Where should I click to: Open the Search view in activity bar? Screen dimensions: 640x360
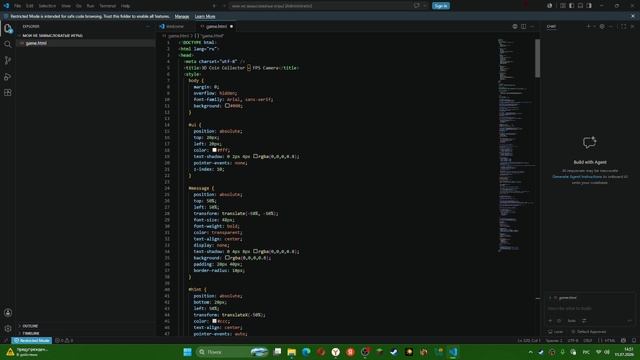click(8, 44)
